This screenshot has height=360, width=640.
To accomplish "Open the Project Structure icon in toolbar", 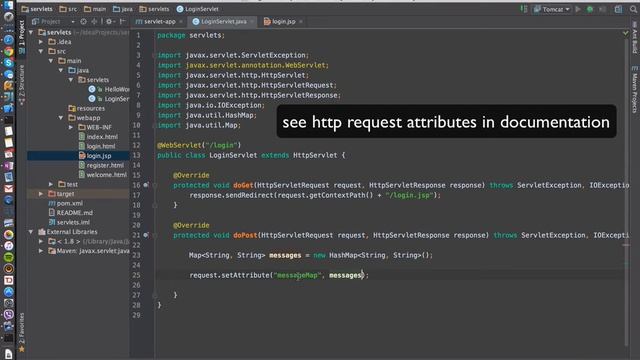I will point(618,9).
